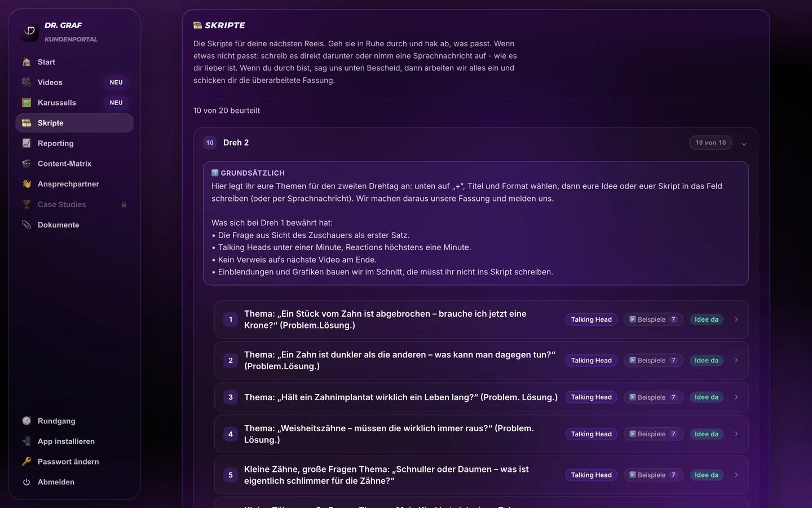812x508 pixels.
Task: Click the Karussells picture icon
Action: coord(27,103)
